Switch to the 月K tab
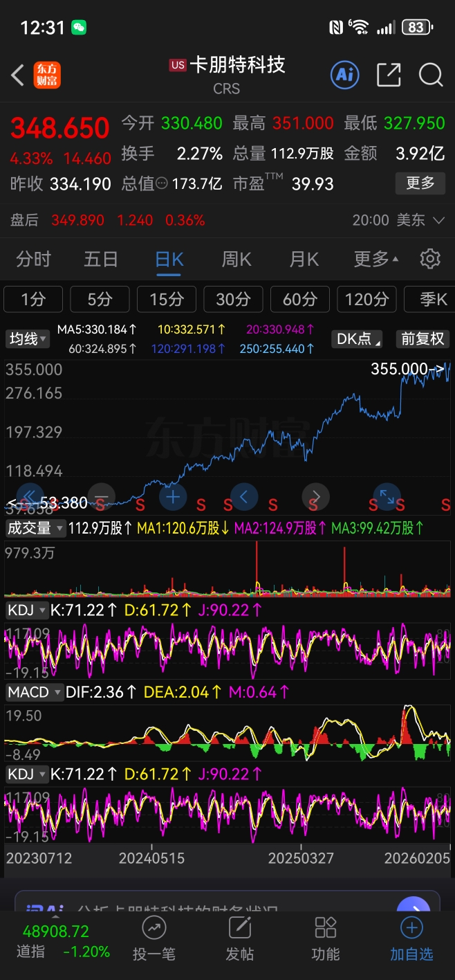 (x=304, y=259)
